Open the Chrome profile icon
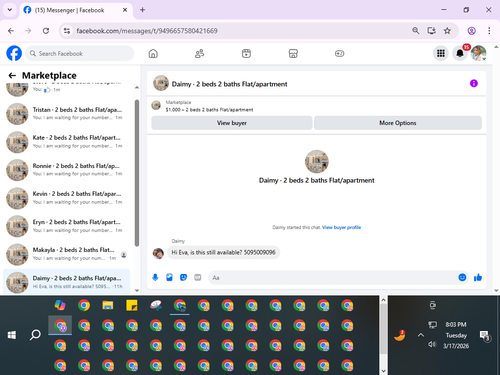 [x=471, y=31]
